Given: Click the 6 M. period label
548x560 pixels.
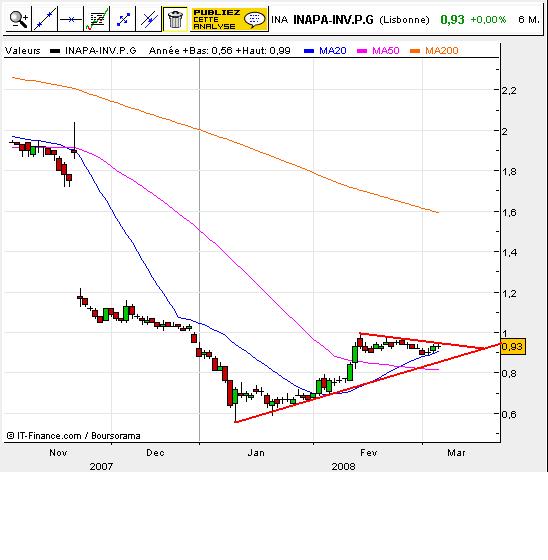Looking at the screenshot, I should click(529, 20).
